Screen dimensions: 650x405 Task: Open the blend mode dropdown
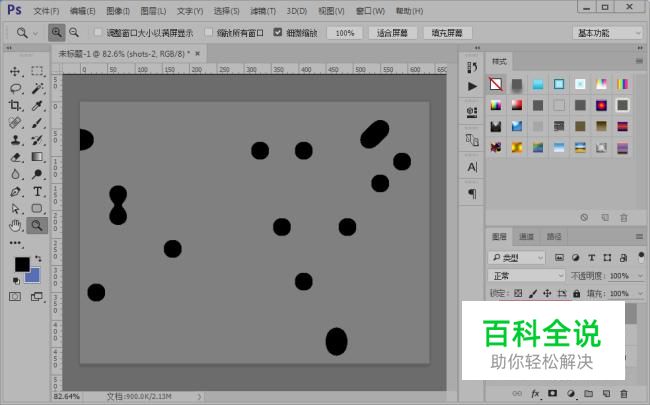click(526, 276)
